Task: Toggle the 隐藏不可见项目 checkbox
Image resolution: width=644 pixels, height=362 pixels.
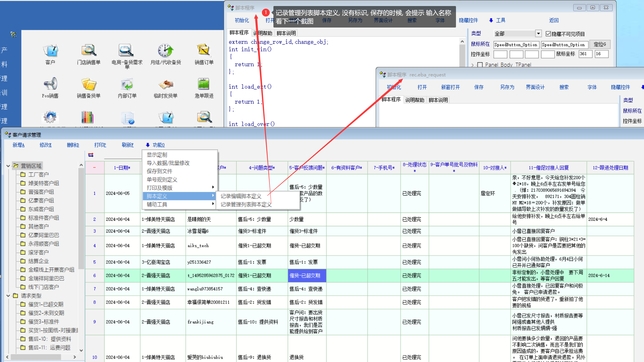Action: pos(548,34)
